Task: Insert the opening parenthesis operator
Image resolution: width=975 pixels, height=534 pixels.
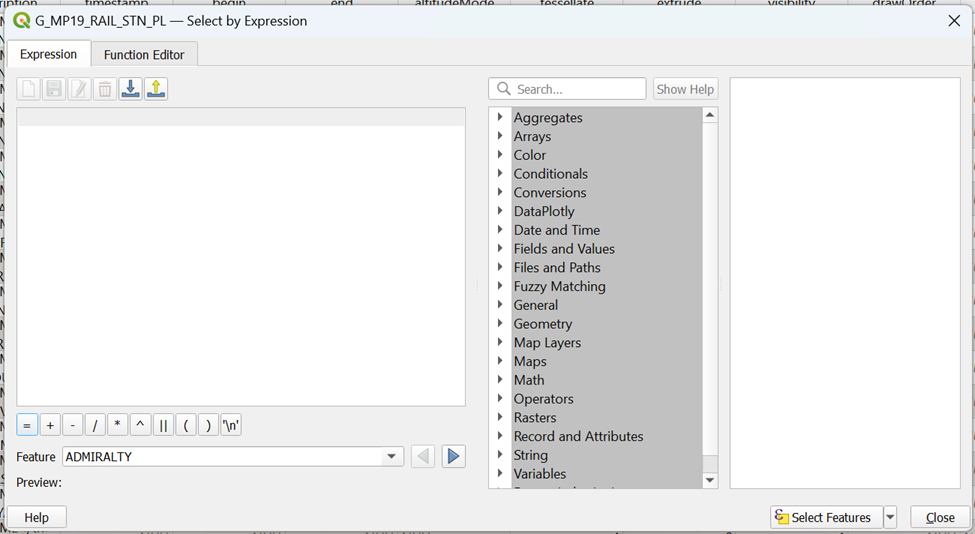Action: pyautogui.click(x=186, y=425)
